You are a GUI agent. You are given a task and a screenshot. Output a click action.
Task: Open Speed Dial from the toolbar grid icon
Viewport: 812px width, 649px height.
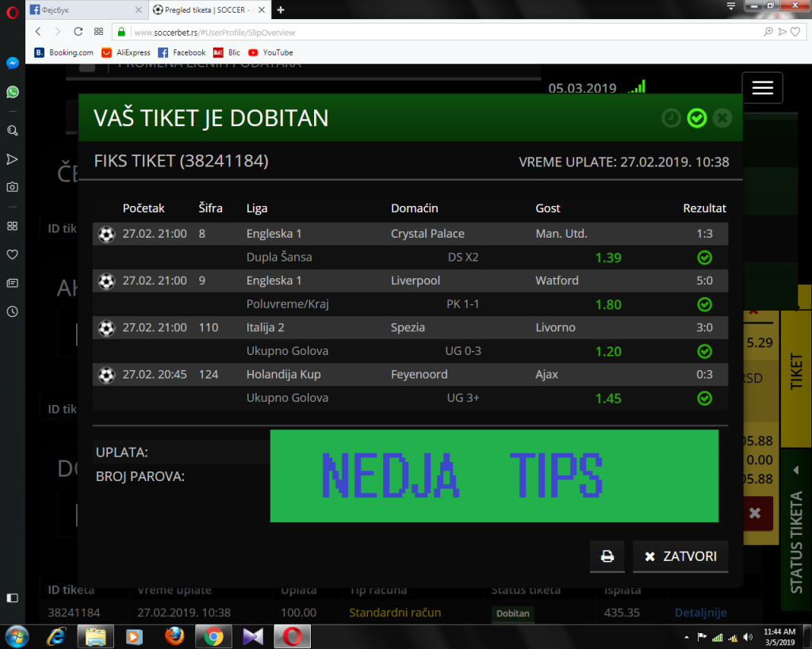pos(98,32)
